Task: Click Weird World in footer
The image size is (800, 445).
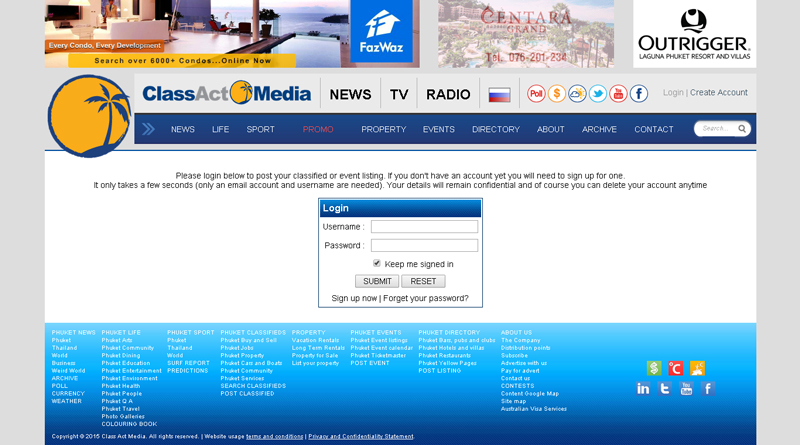Action: pos(68,371)
